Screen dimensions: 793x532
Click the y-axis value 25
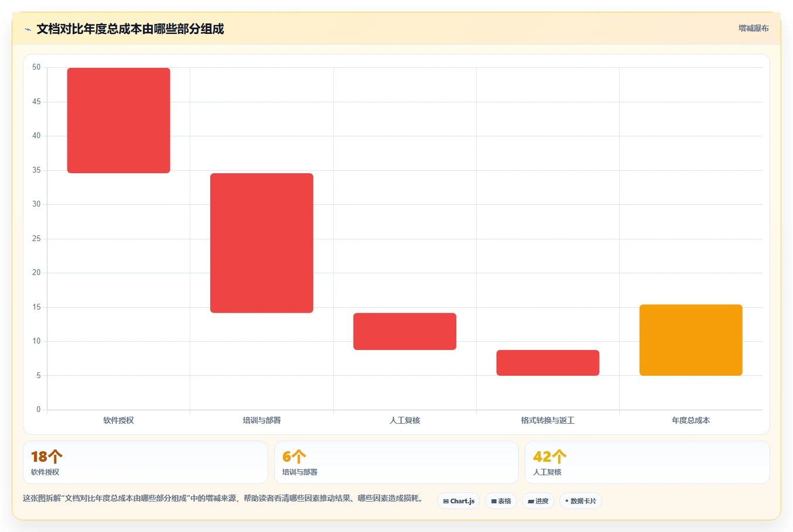(36, 239)
